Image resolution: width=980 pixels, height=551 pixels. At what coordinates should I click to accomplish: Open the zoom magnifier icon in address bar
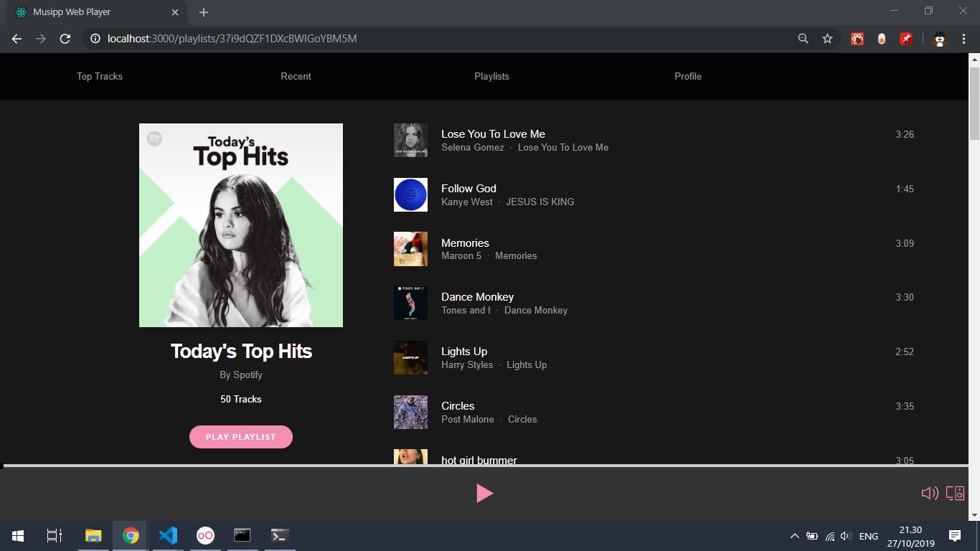coord(803,39)
